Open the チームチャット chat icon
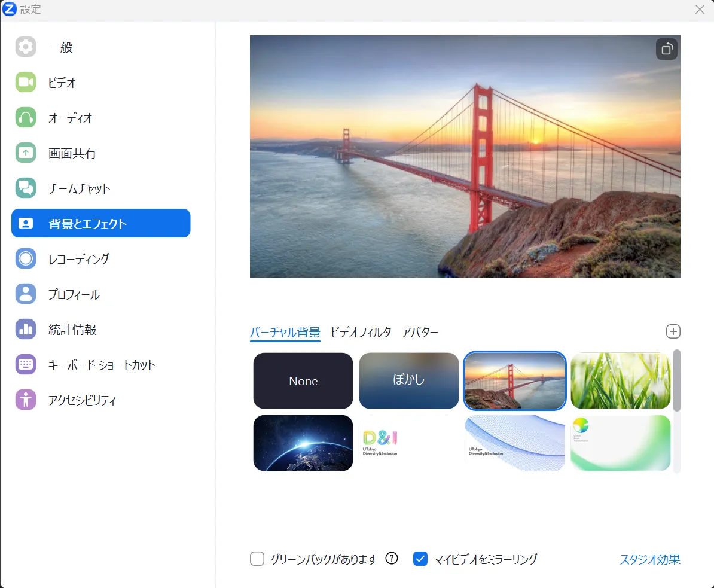The width and height of the screenshot is (714, 588). click(x=26, y=188)
